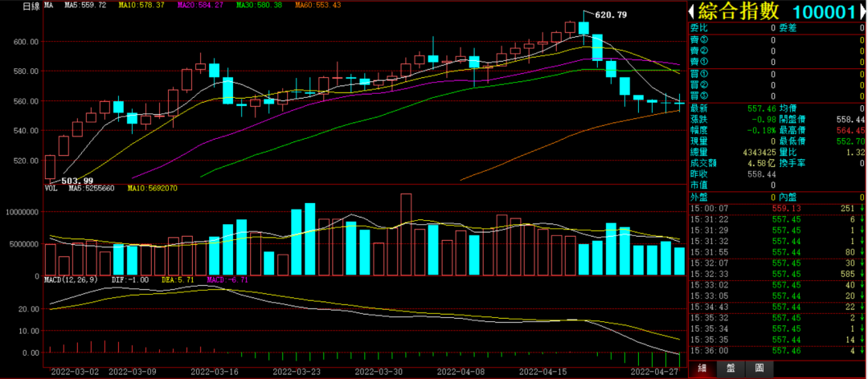Go to next index with right arrow
Image resolution: width=868 pixels, height=379 pixels.
pyautogui.click(x=864, y=11)
